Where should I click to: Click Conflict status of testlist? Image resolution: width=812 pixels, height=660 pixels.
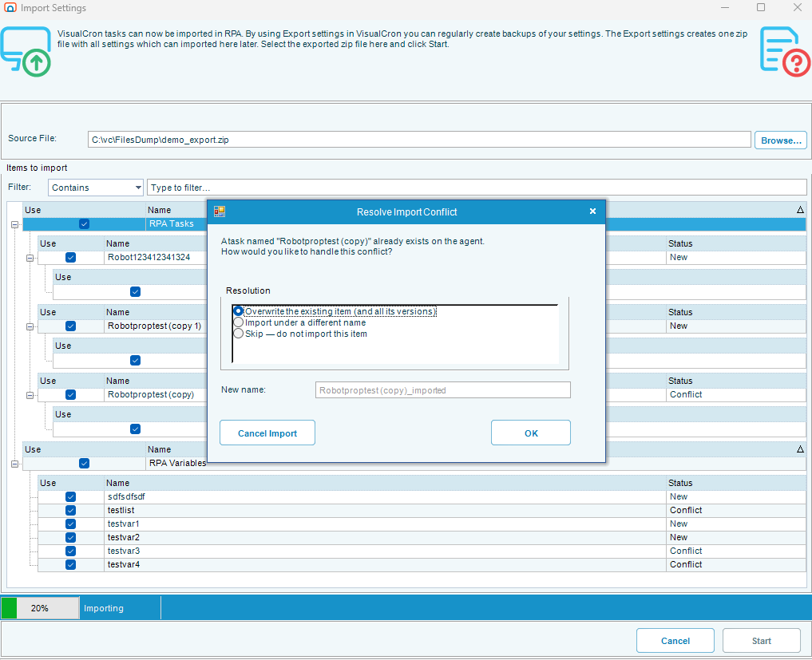pyautogui.click(x=686, y=511)
